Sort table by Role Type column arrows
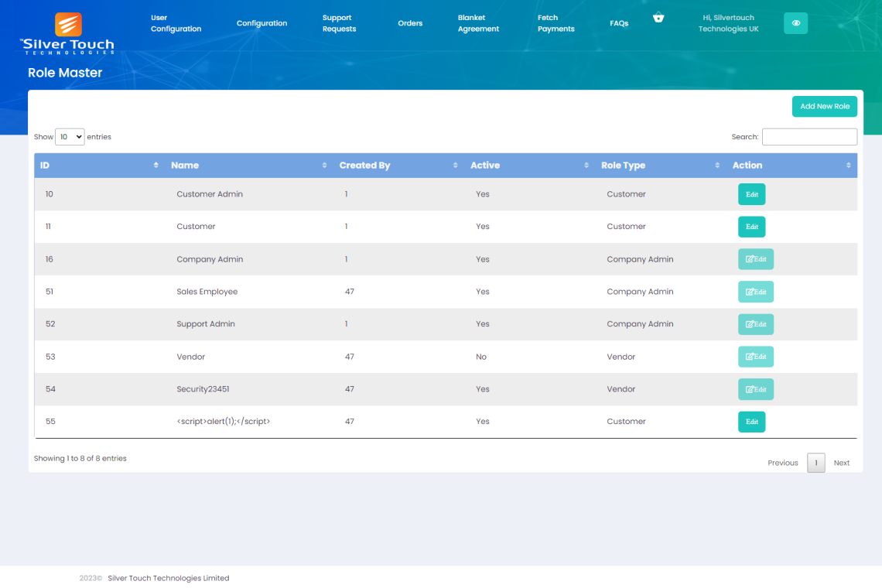 tap(717, 166)
